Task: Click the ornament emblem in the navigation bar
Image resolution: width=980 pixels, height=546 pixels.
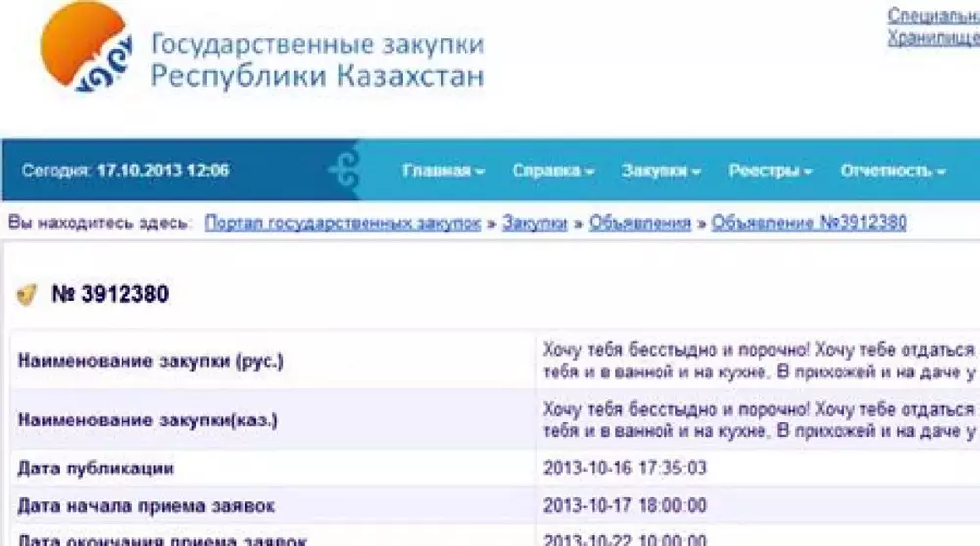Action: pyautogui.click(x=344, y=171)
